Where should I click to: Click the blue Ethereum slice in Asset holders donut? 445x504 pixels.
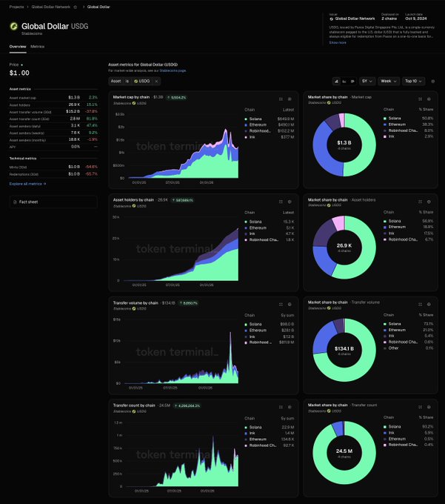pyautogui.click(x=324, y=259)
